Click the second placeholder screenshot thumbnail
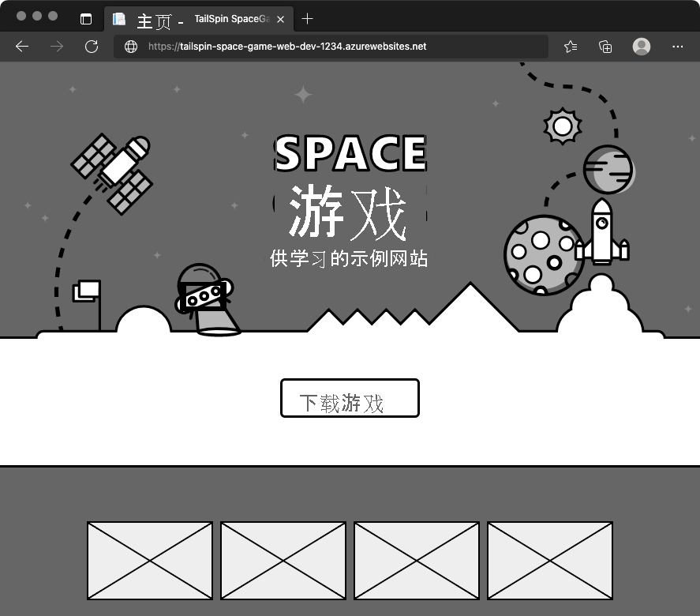 click(x=283, y=560)
